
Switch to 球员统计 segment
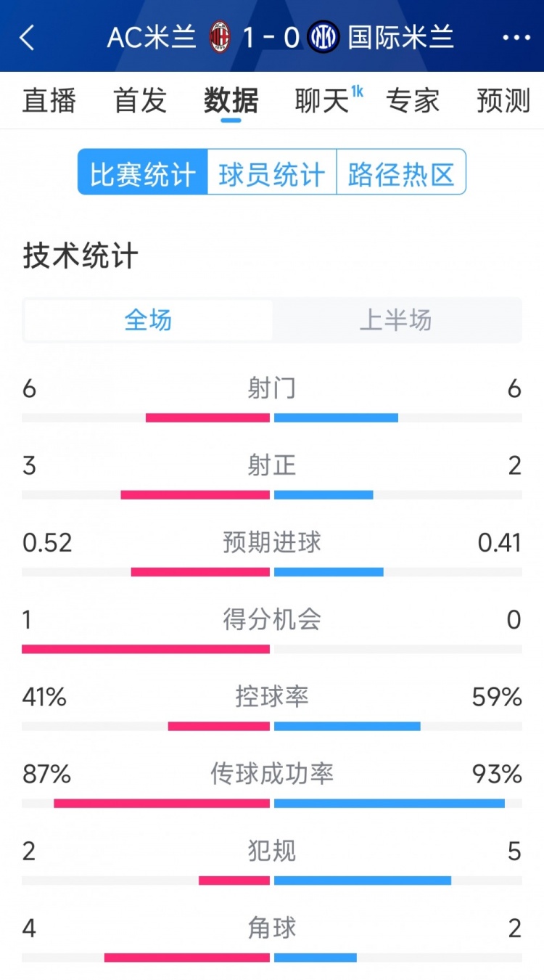coord(272,173)
